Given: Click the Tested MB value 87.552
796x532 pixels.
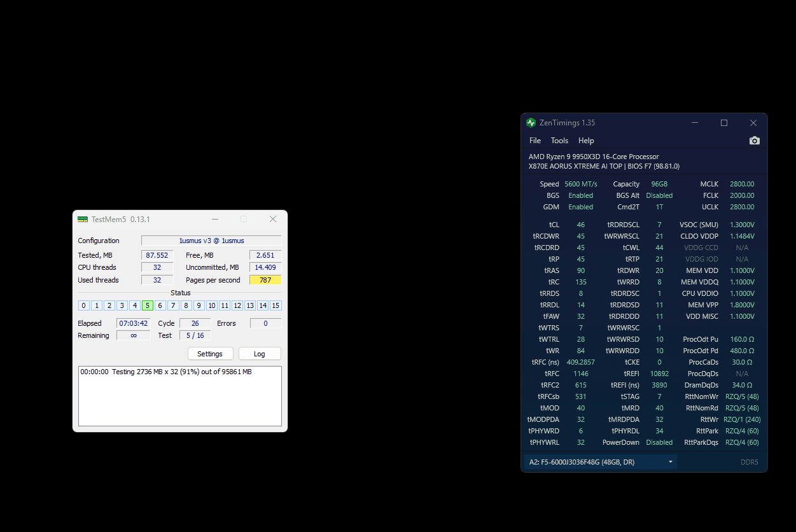Looking at the screenshot, I should pos(157,255).
